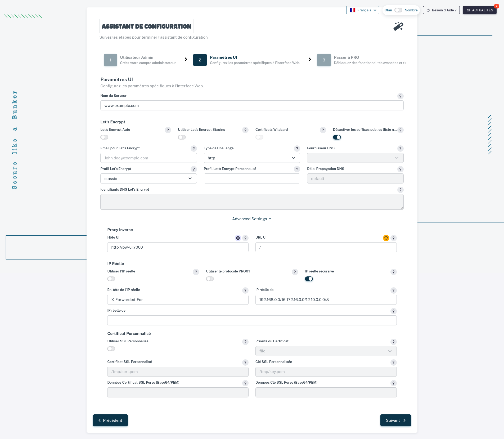Expand the Profil Let's Encrypt dropdown
This screenshot has height=439, width=504.
(x=148, y=178)
